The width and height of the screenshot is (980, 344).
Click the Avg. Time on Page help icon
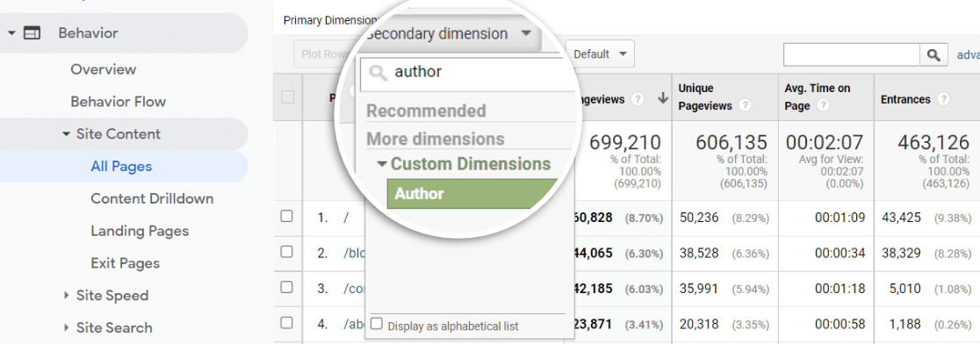(x=823, y=106)
